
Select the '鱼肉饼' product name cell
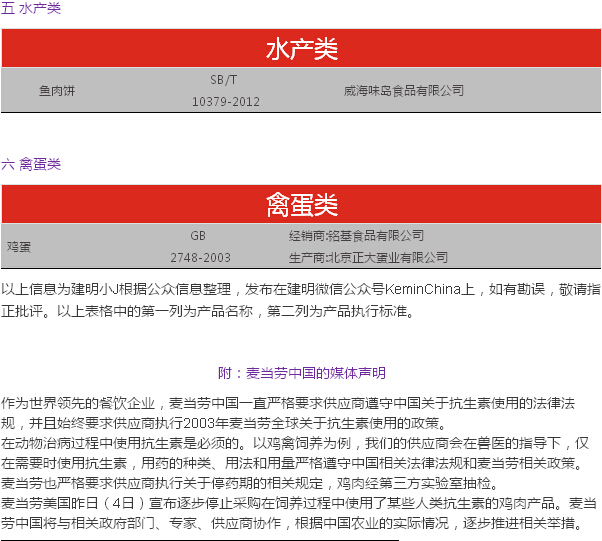pos(57,90)
